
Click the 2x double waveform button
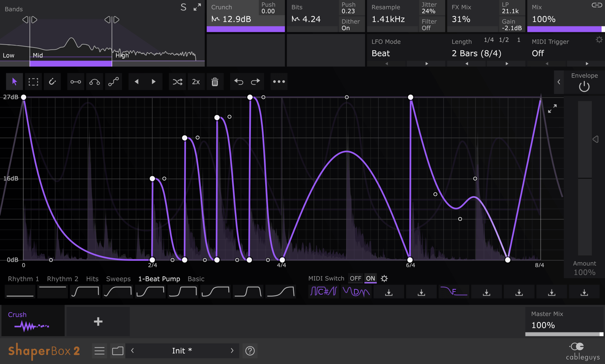tap(196, 82)
